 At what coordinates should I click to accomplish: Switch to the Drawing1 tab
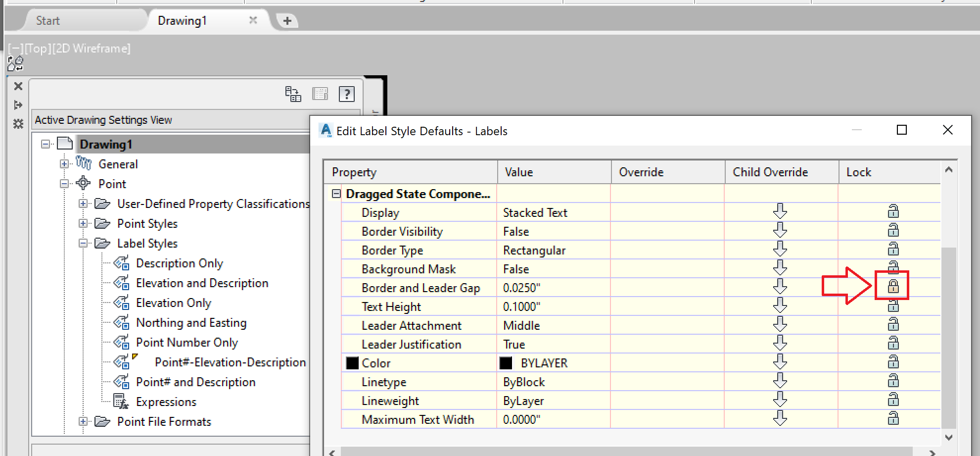(x=182, y=21)
